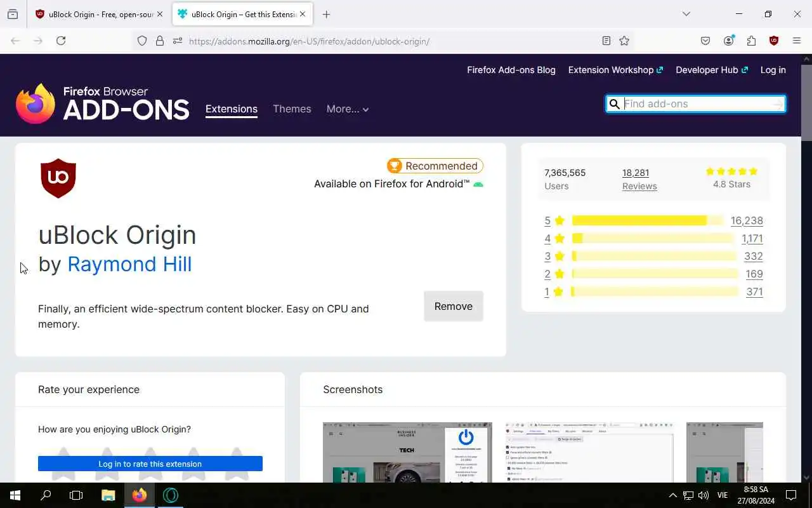Click the Save to Pocket icon
The width and height of the screenshot is (812, 508).
point(705,41)
